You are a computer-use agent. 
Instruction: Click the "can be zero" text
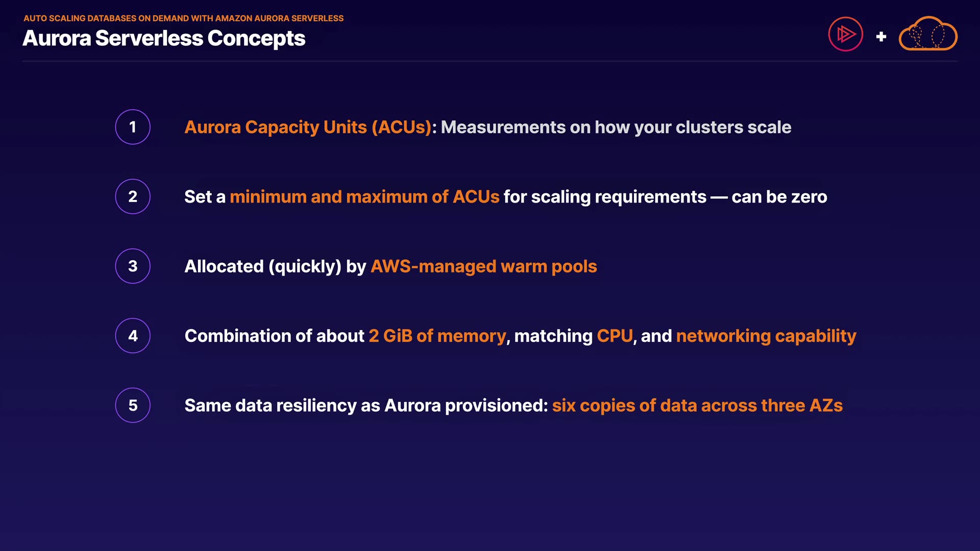tap(779, 197)
